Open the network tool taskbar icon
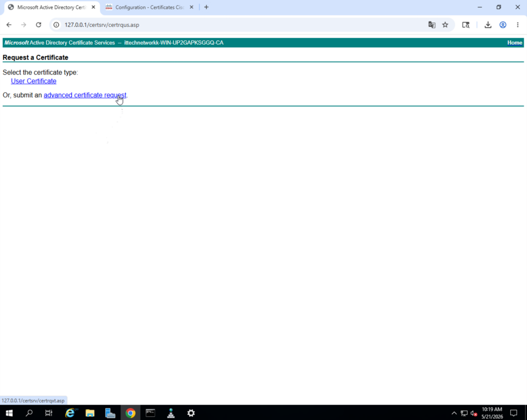 (x=171, y=413)
